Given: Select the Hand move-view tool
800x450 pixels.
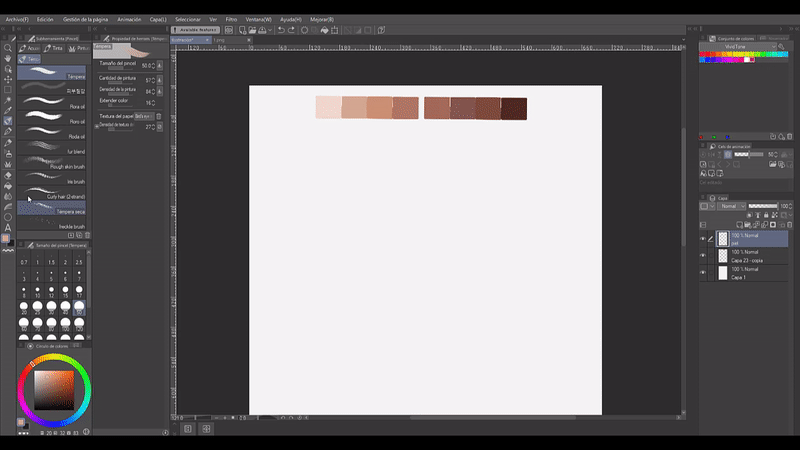Looking at the screenshot, I should [8, 58].
